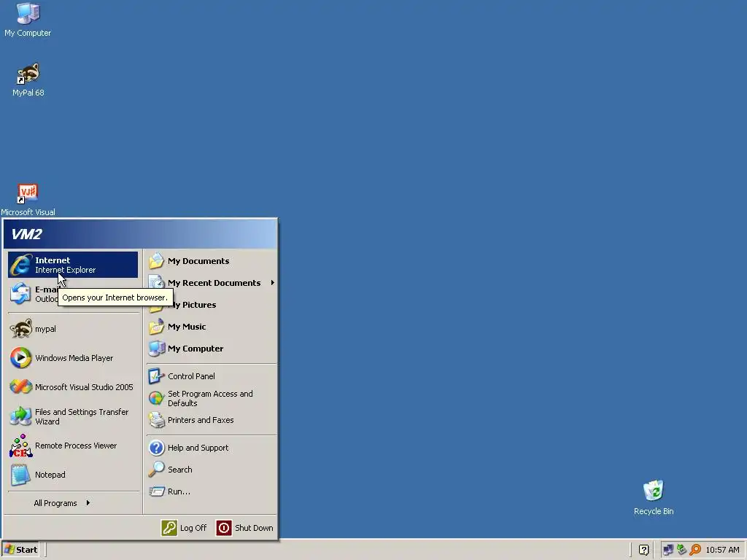Open Files and Settings Transfer Wizard
The image size is (747, 560).
73,416
